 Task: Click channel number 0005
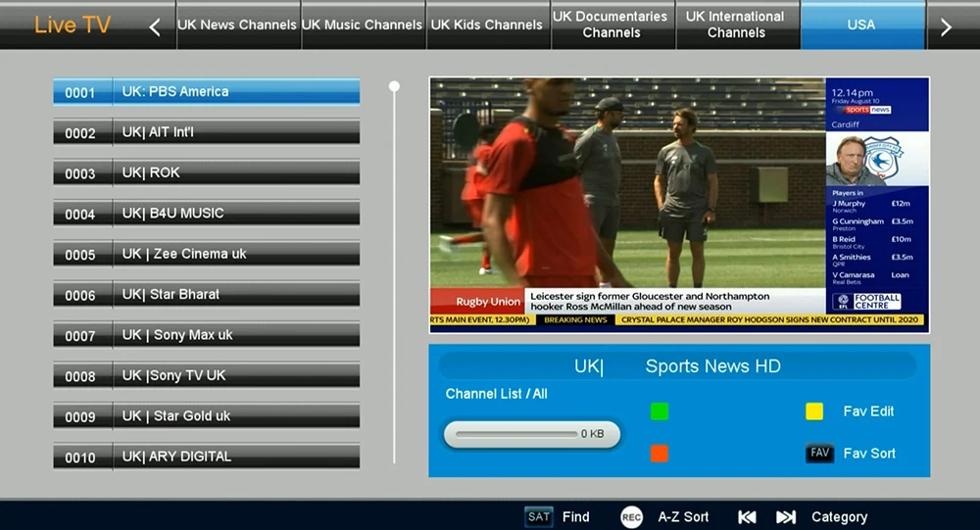point(80,256)
